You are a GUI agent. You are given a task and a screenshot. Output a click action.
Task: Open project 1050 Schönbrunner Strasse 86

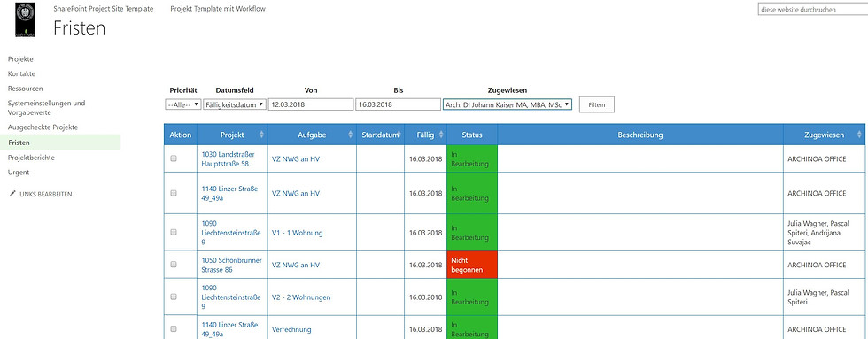232,265
